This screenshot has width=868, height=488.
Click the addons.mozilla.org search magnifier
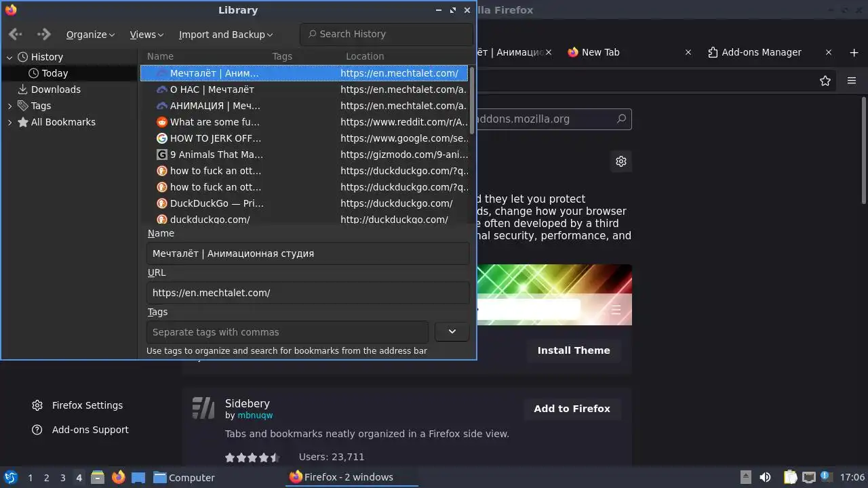click(x=620, y=119)
